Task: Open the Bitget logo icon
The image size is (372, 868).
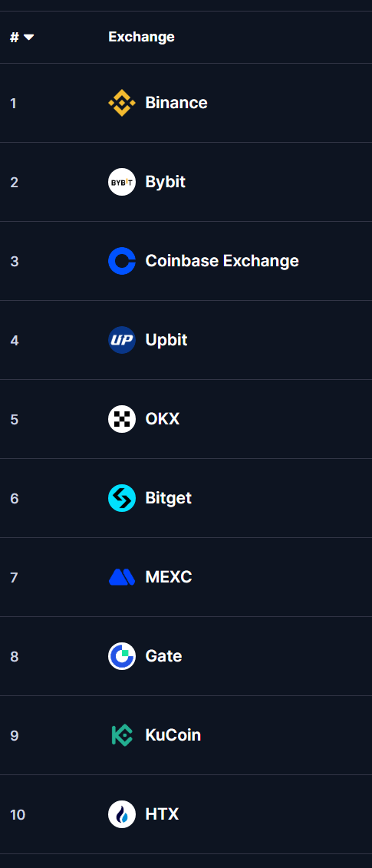Action: (x=122, y=498)
